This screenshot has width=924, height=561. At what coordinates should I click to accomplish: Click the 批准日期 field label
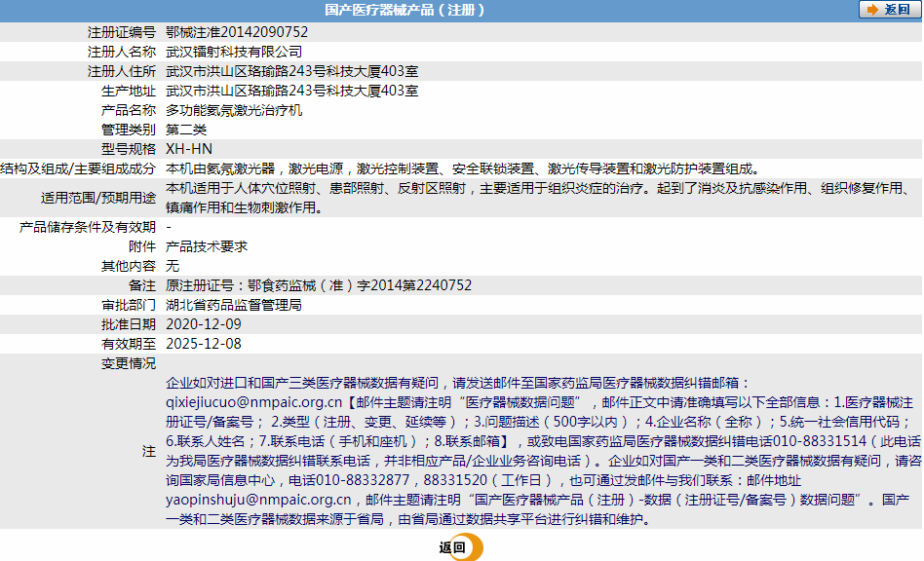point(129,324)
